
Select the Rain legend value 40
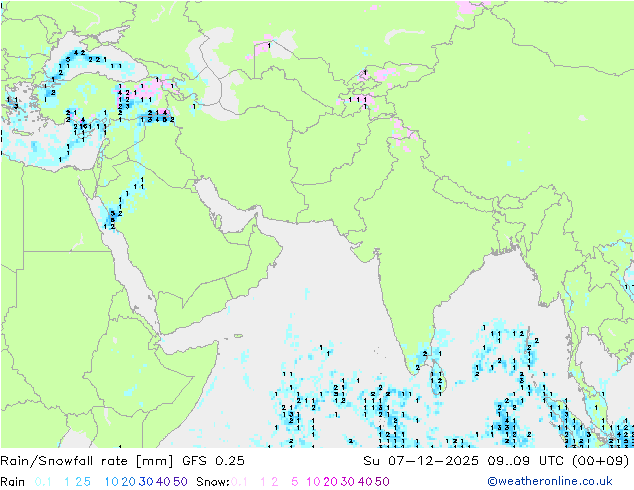[163, 482]
